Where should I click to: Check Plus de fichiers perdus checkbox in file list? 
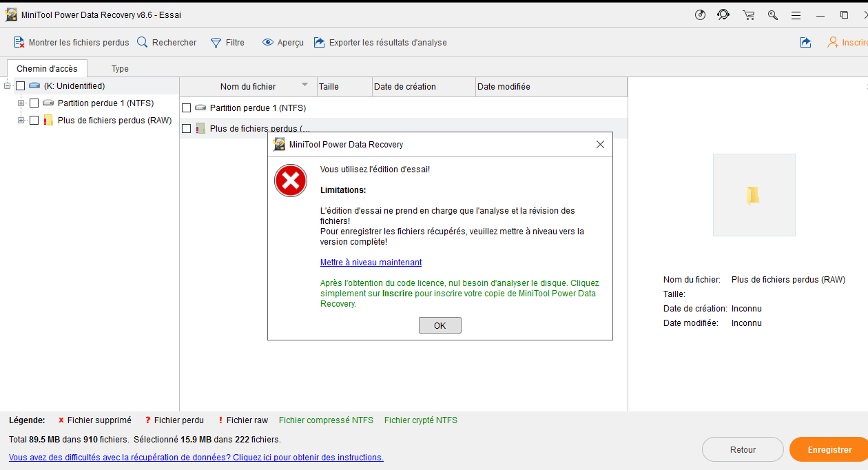(x=186, y=128)
